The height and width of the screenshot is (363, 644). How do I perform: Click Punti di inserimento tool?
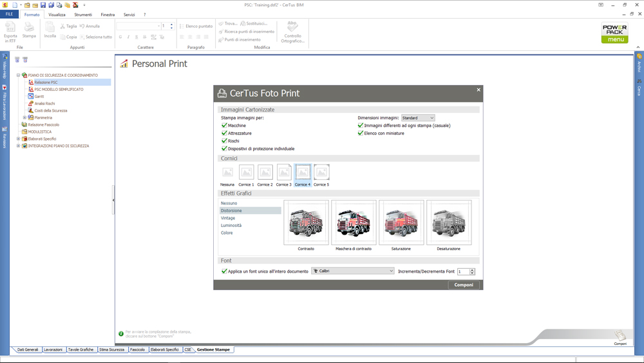[240, 40]
